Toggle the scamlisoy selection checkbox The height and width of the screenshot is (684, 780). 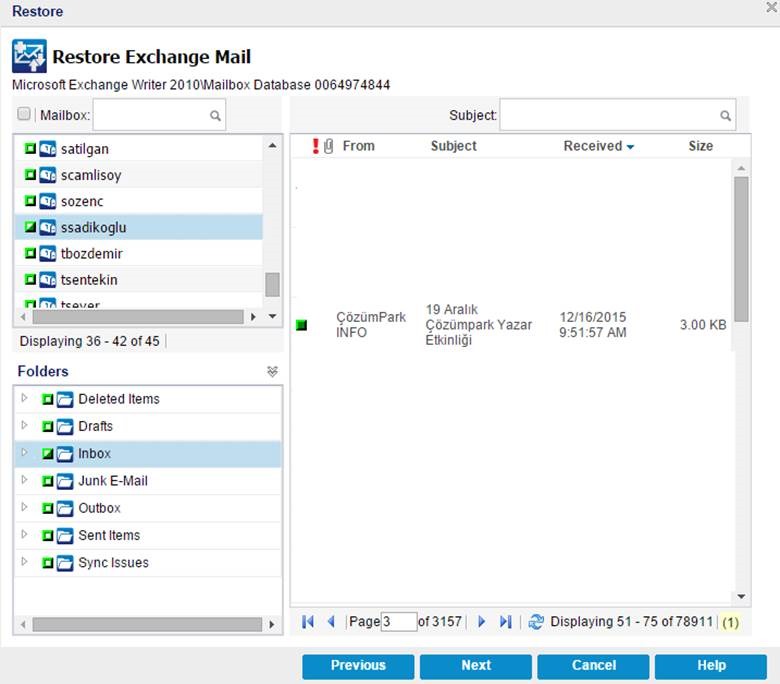30,175
